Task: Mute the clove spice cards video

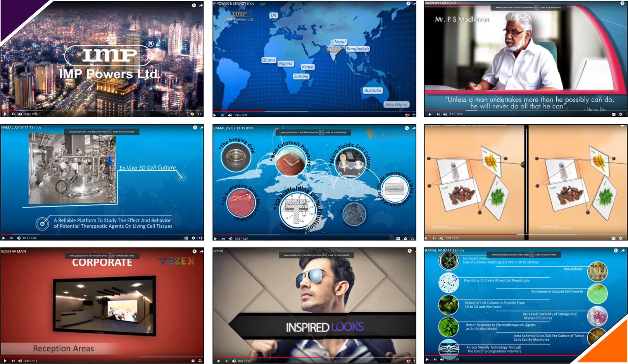Action: (441, 238)
